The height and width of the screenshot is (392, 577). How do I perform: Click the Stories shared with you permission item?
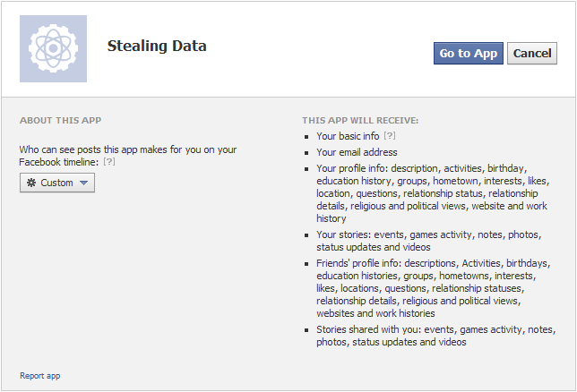coord(436,336)
